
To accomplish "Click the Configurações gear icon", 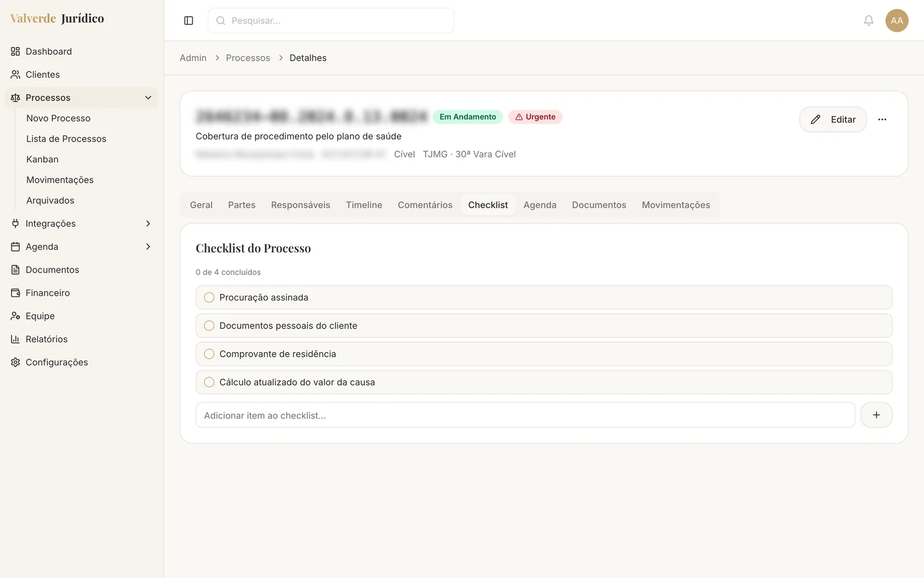I will 16,362.
